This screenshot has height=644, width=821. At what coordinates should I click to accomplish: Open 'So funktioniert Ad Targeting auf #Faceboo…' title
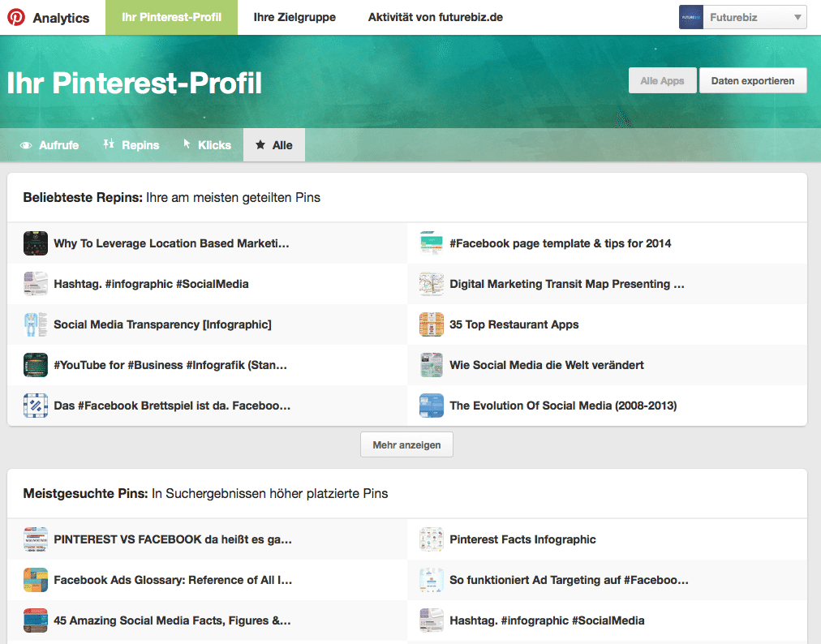coord(570,580)
